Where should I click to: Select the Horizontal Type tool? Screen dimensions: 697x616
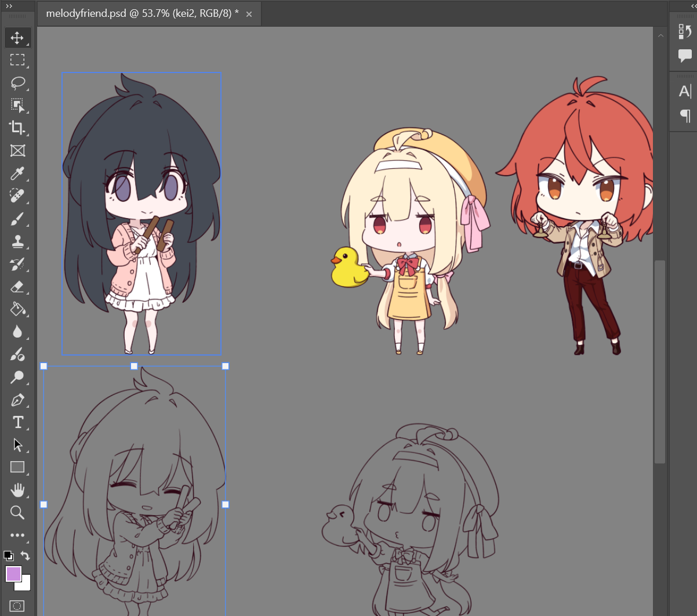click(x=17, y=423)
